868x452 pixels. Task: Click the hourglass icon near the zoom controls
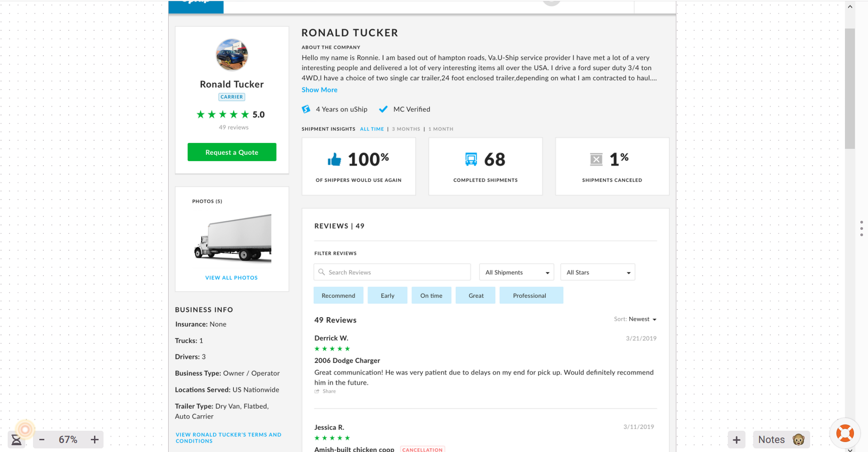pos(17,439)
